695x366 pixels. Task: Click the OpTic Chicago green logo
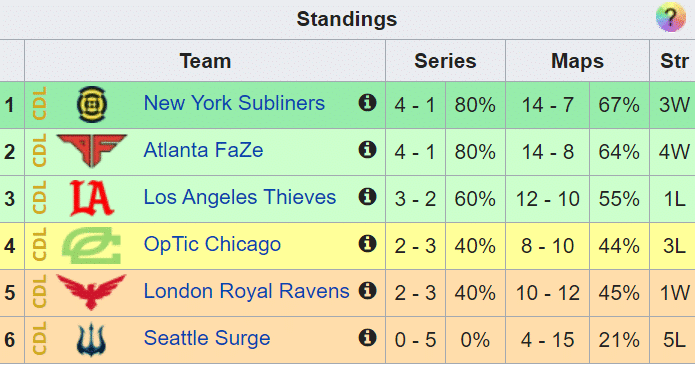pyautogui.click(x=92, y=245)
